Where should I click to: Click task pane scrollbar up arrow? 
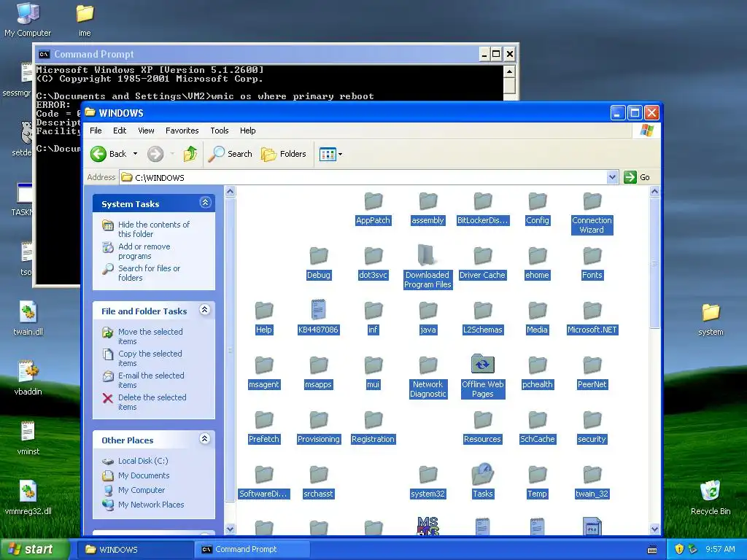[x=230, y=192]
